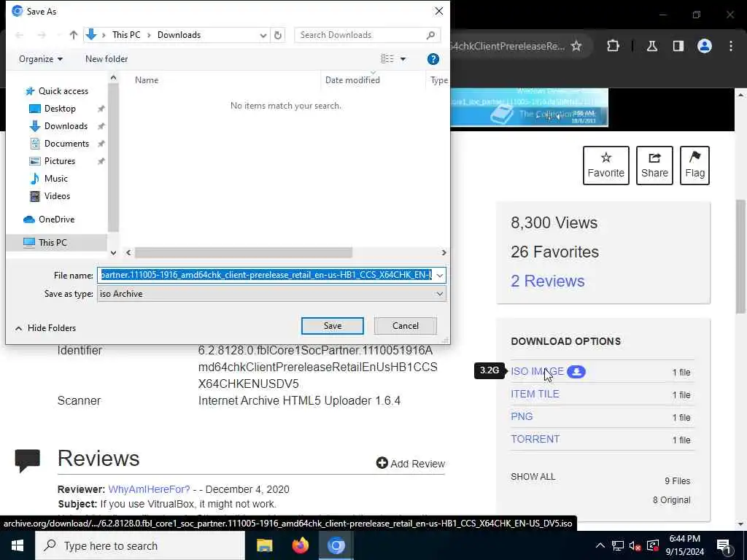The image size is (747, 560).
Task: Click the view layout icon in Save As
Action: (x=387, y=58)
